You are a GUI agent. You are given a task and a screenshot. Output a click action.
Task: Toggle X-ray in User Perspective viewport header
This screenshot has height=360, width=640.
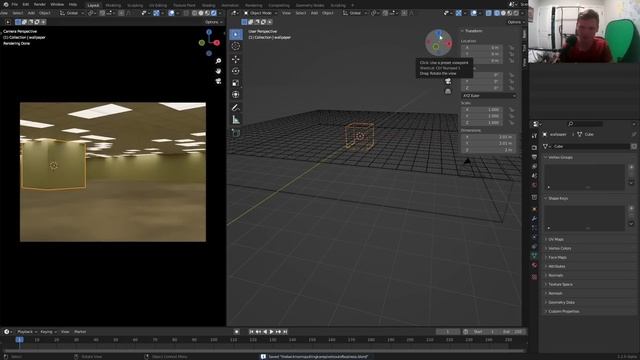[x=489, y=13]
